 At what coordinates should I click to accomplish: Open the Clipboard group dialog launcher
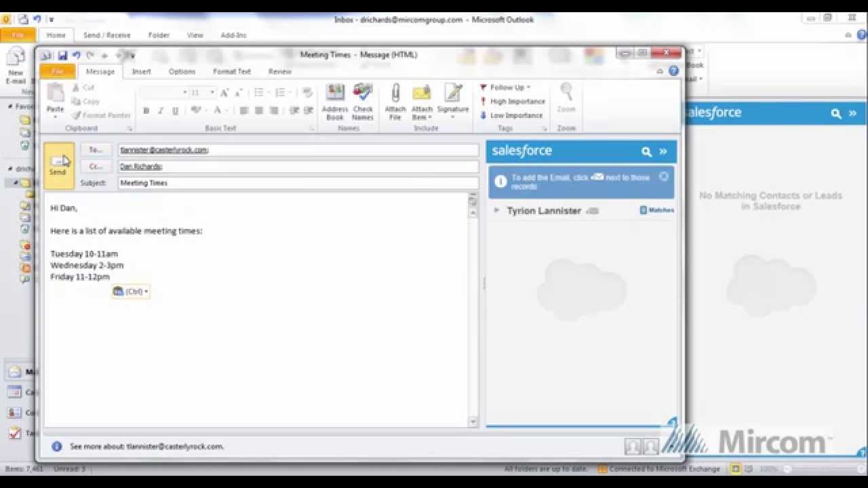(x=130, y=128)
